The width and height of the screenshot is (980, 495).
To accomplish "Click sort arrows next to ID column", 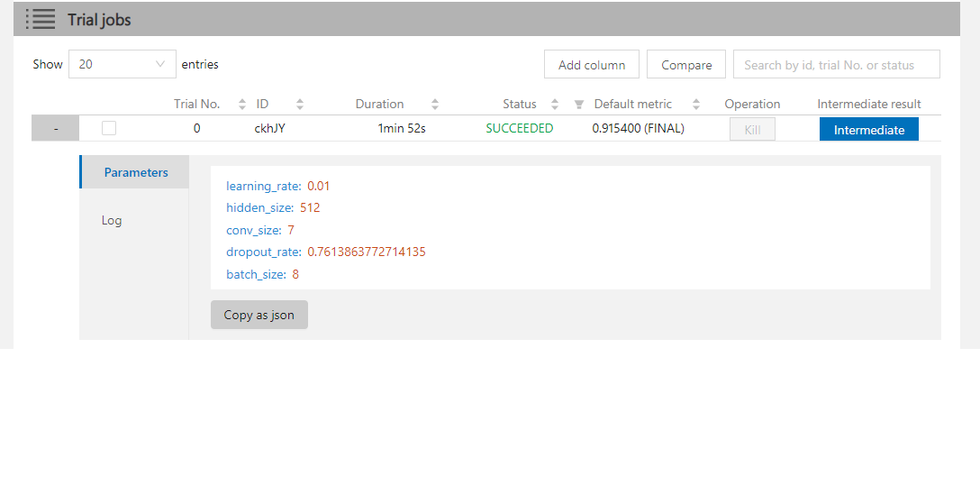I will pos(300,105).
